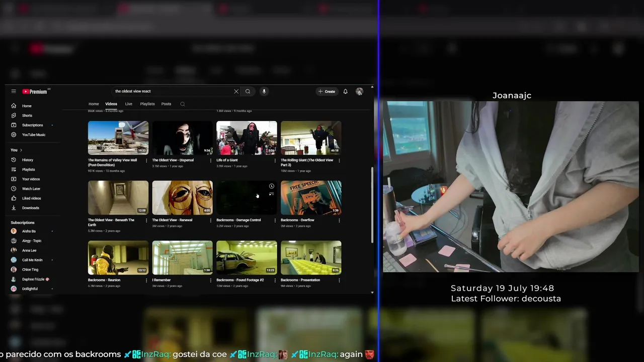Switch to the Posts tab
Screen dimensions: 644x362
(x=166, y=104)
